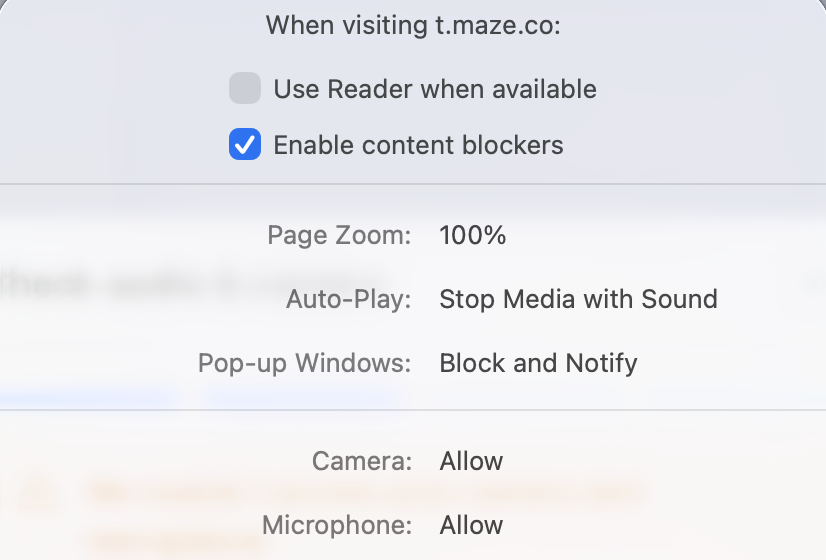This screenshot has width=826, height=560.
Task: Click the "Enable content blockers" label text
Action: click(x=418, y=145)
